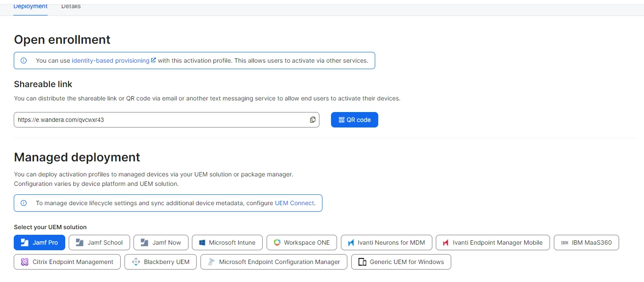
Task: Select Workspace ONE as the UEM solution
Action: point(302,243)
